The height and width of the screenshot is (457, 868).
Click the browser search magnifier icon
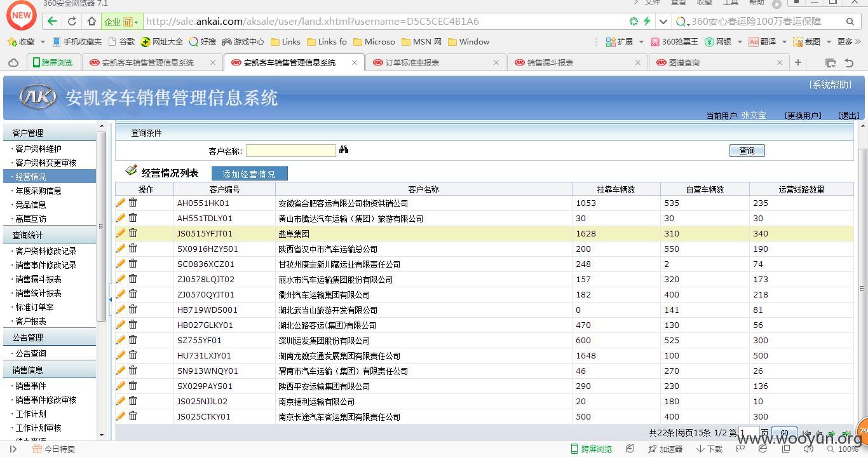click(850, 21)
